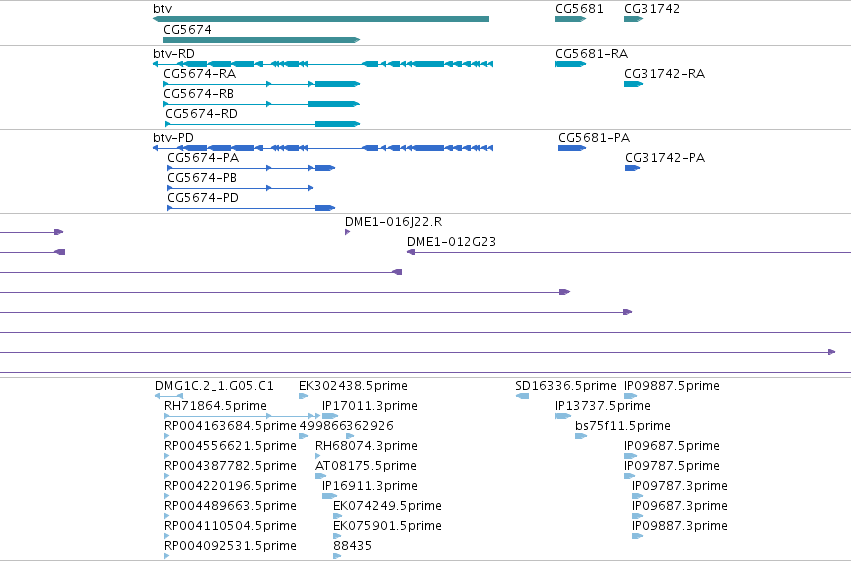Click the CG5681-PA protein label

[594, 138]
